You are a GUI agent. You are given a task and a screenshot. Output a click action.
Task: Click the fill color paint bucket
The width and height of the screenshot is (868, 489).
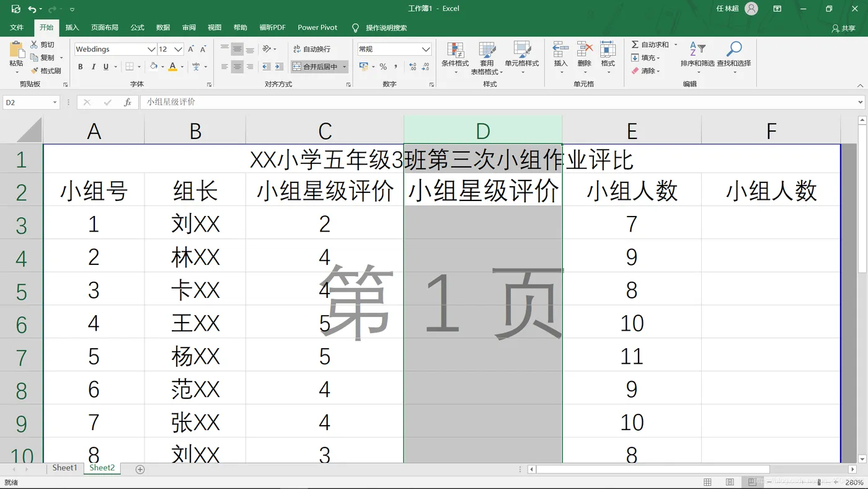[x=154, y=66]
